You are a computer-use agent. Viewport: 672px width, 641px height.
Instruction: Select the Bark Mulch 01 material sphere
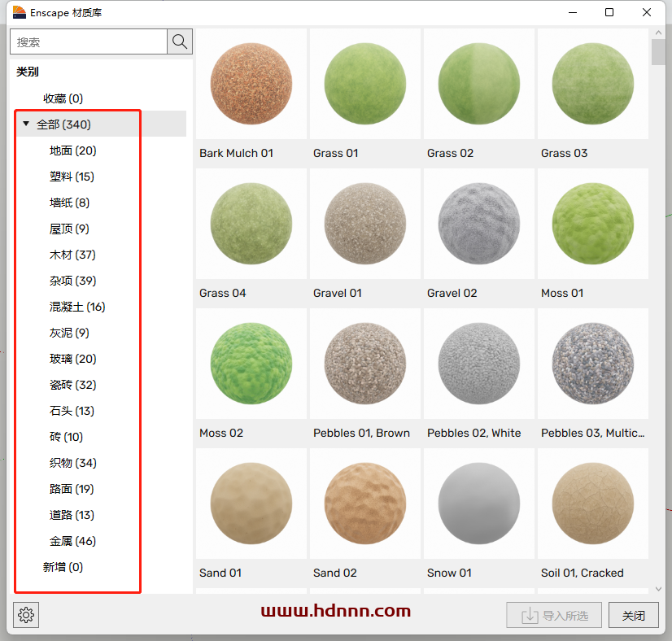tap(251, 84)
